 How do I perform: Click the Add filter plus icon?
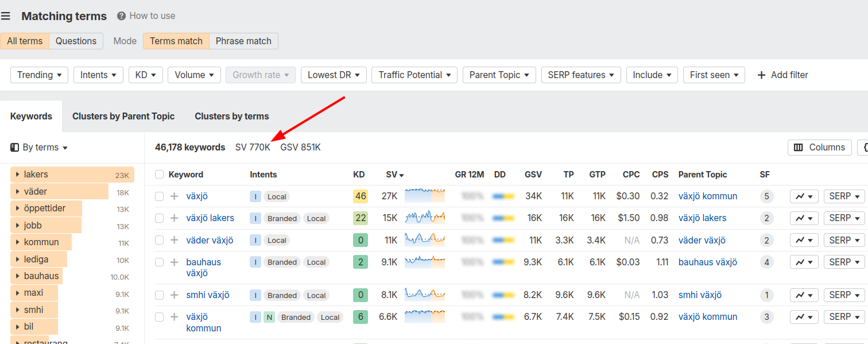pyautogui.click(x=762, y=75)
